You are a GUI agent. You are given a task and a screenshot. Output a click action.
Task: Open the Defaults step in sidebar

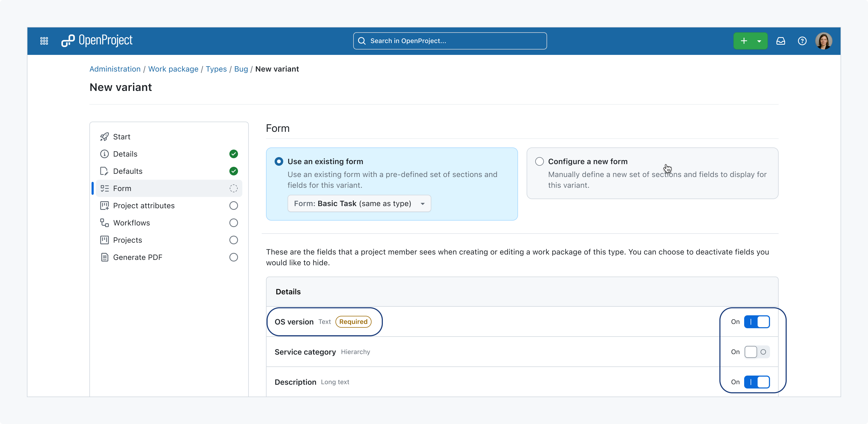click(x=169, y=171)
